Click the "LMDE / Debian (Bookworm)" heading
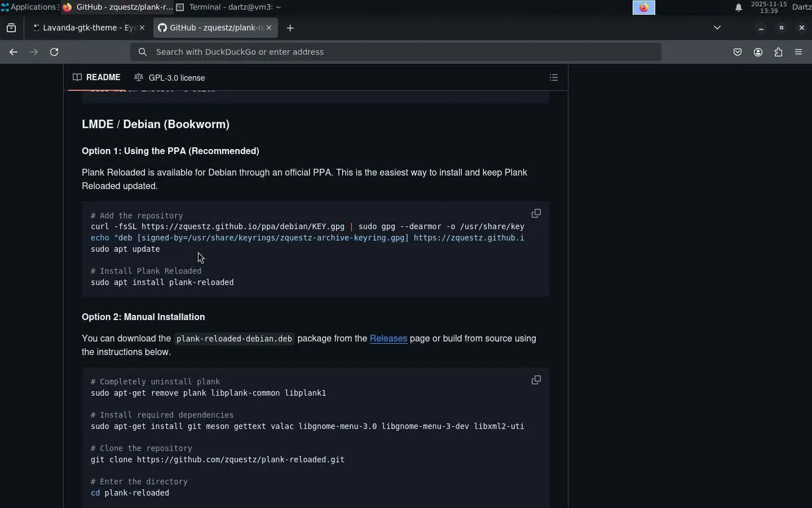 point(156,124)
